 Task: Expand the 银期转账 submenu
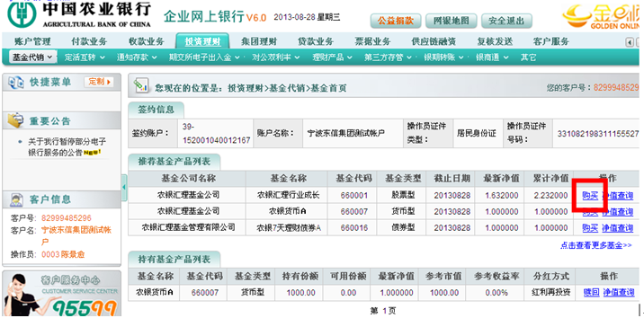click(x=444, y=57)
